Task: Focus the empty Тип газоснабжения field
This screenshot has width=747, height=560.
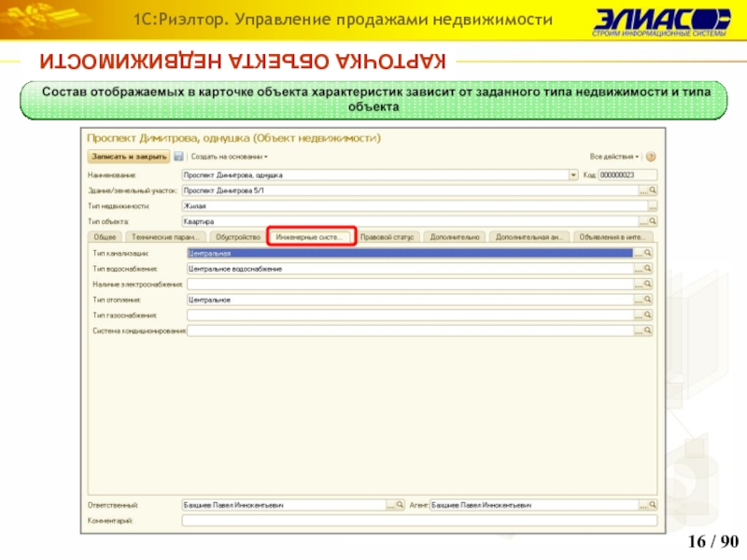Action: point(410,315)
